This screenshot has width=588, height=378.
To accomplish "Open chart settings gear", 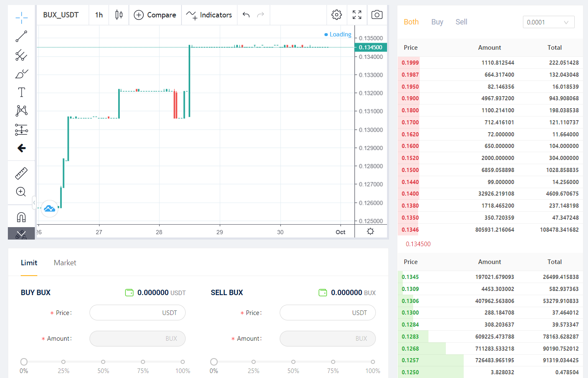I will [x=336, y=15].
